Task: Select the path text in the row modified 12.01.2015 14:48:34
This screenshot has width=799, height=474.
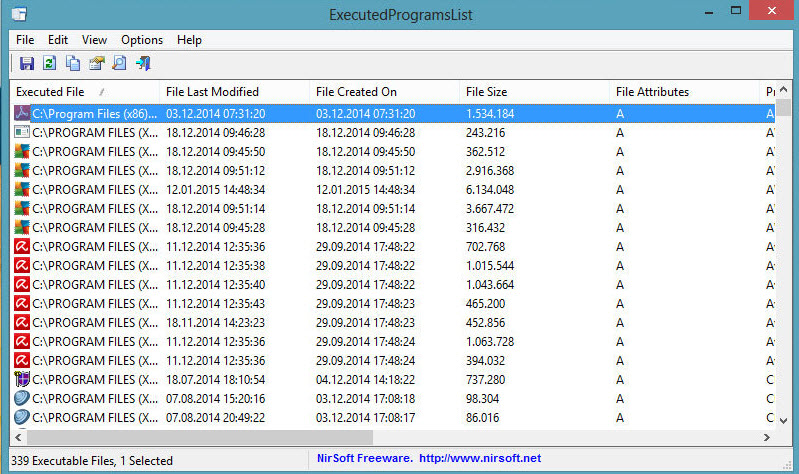Action: (95, 190)
